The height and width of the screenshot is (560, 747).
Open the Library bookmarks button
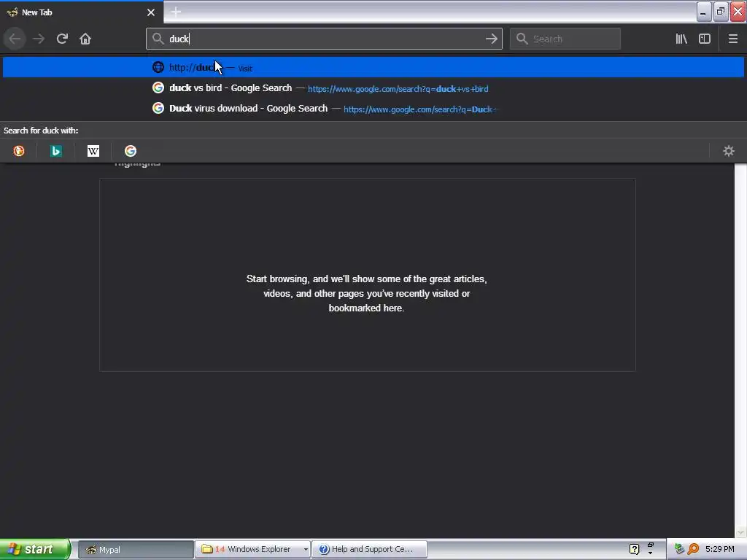pyautogui.click(x=681, y=39)
